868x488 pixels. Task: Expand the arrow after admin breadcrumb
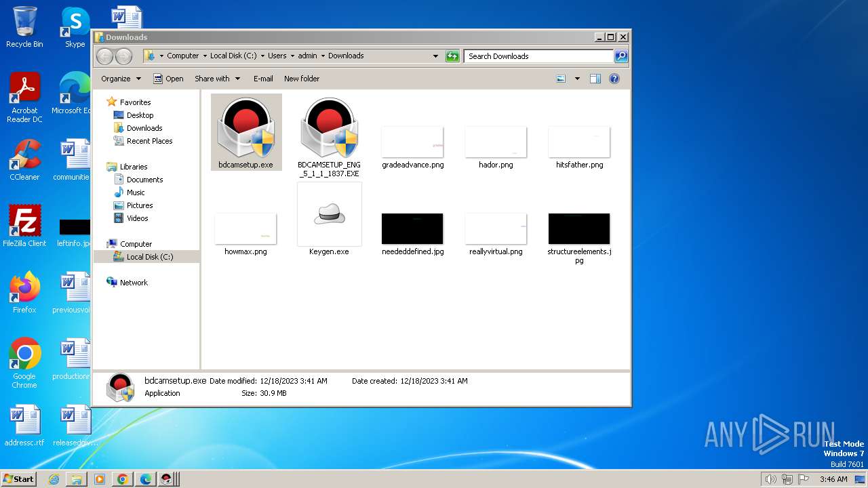click(323, 56)
